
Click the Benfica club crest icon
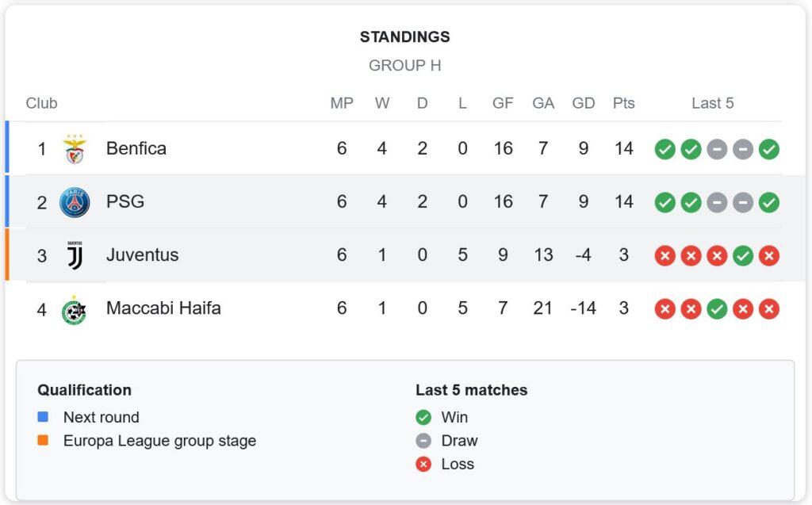[x=75, y=149]
